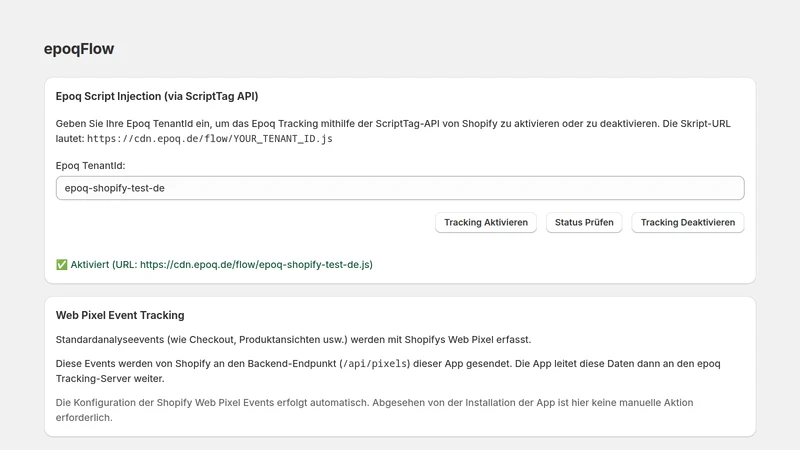Click the word 'lautet:' before script URL
Screen dimensions: 800x450
pyautogui.click(x=70, y=139)
